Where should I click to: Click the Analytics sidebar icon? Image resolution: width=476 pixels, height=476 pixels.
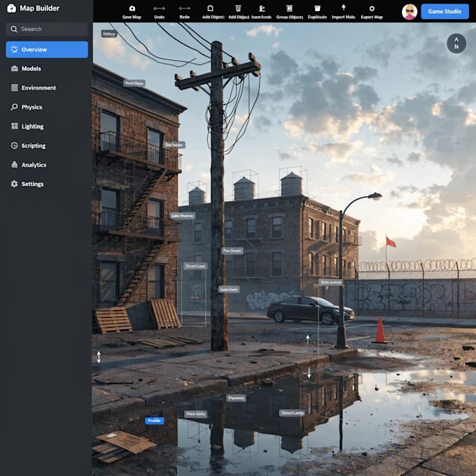(x=14, y=164)
